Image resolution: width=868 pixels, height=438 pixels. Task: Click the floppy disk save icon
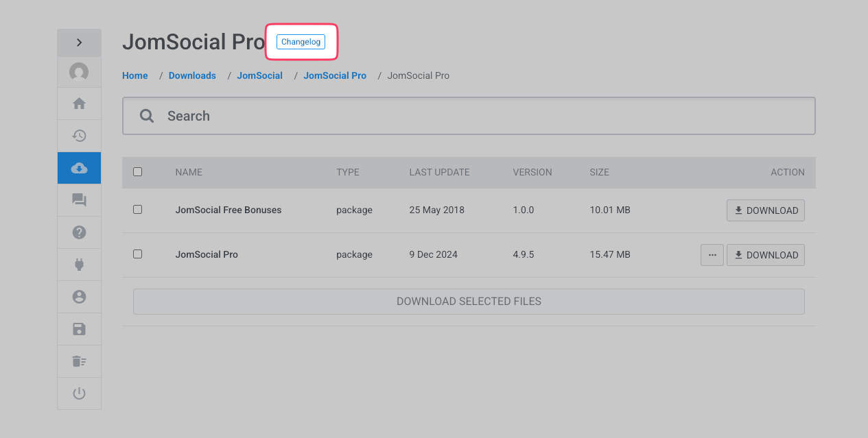(x=79, y=329)
